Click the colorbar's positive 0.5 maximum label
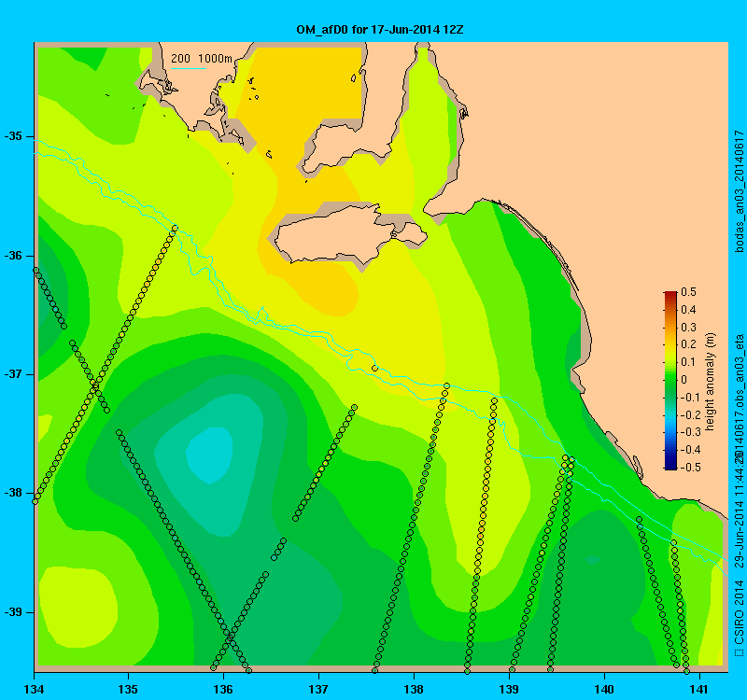The image size is (747, 700). coord(688,292)
